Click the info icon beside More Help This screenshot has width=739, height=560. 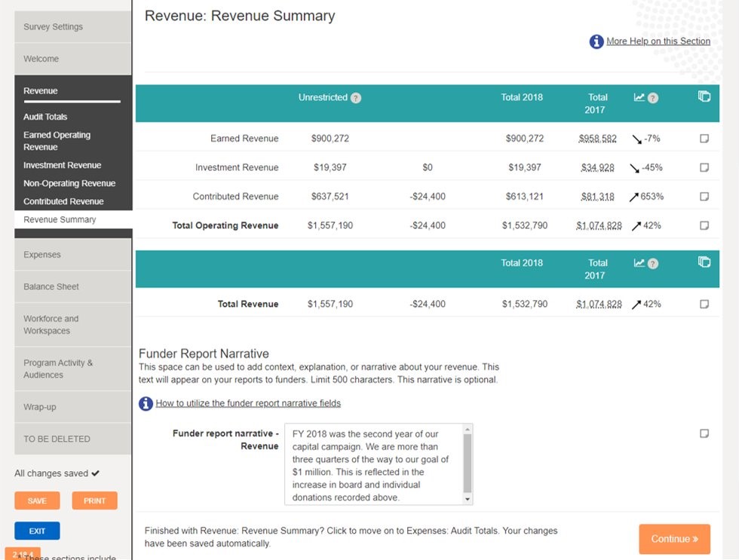click(596, 41)
